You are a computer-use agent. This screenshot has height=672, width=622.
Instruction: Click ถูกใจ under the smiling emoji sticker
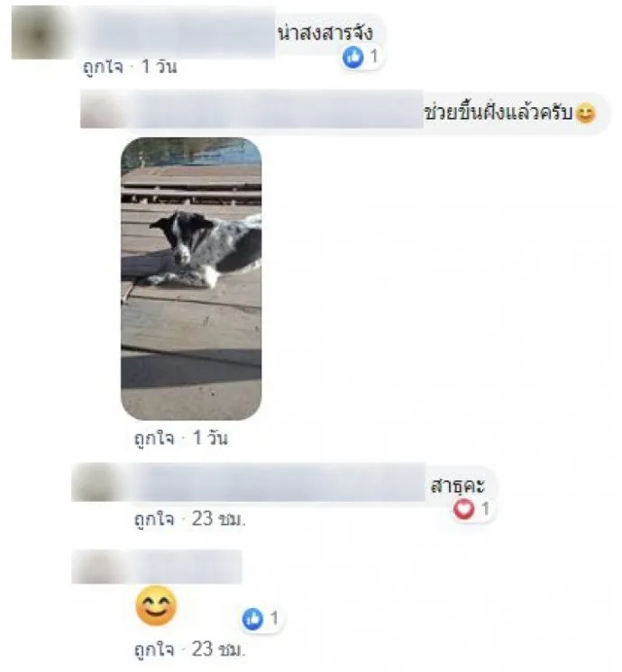[x=154, y=649]
